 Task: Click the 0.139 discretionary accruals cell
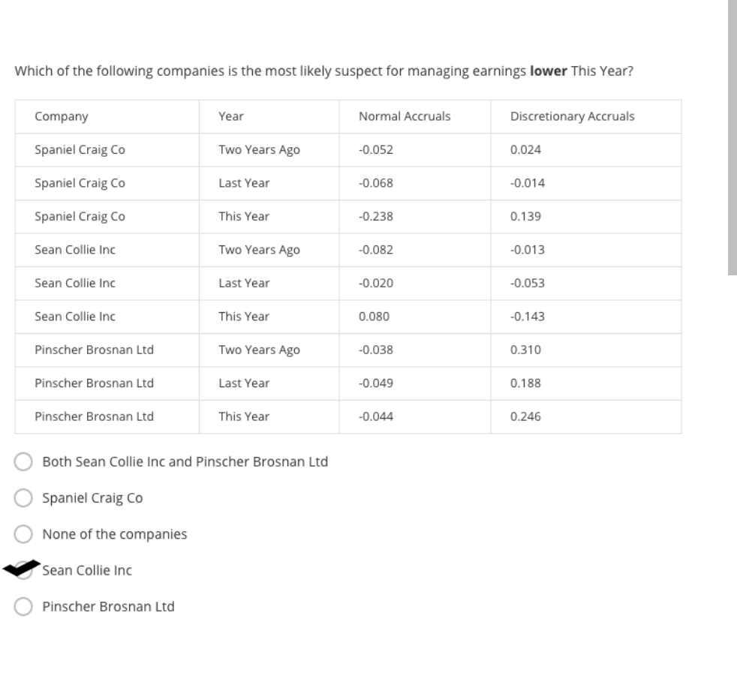(x=524, y=216)
